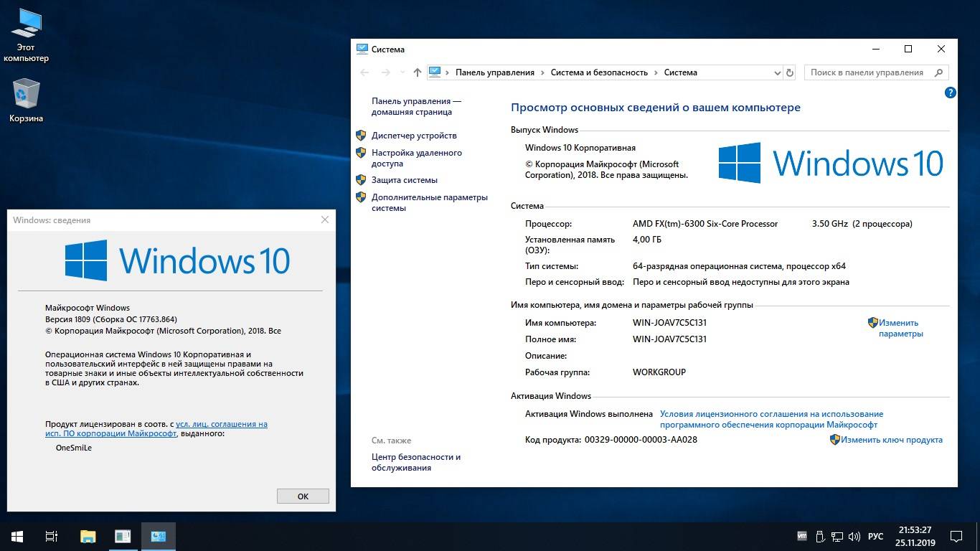Open the notification center icon

tap(956, 536)
